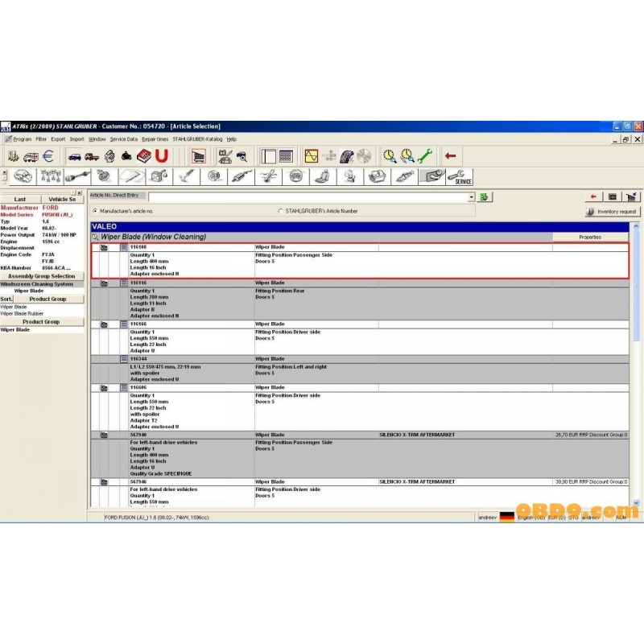Open the Export menu
The height and width of the screenshot is (644, 644).
[58, 139]
